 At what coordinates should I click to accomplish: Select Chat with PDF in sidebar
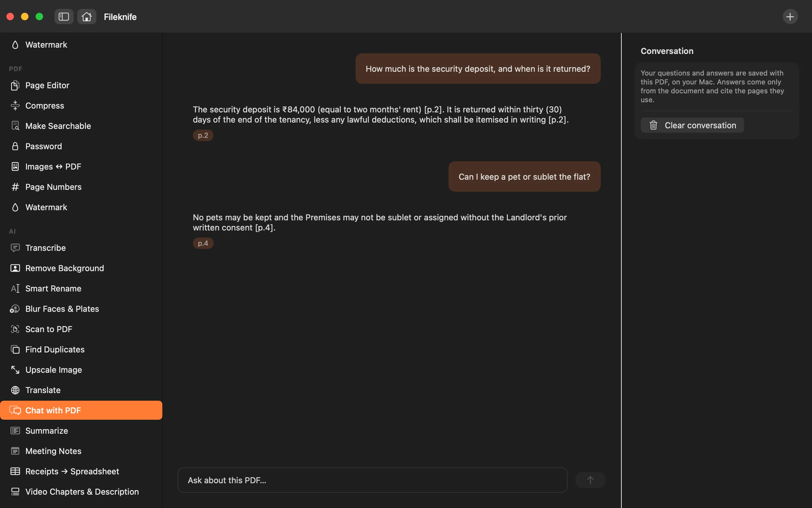[81, 410]
